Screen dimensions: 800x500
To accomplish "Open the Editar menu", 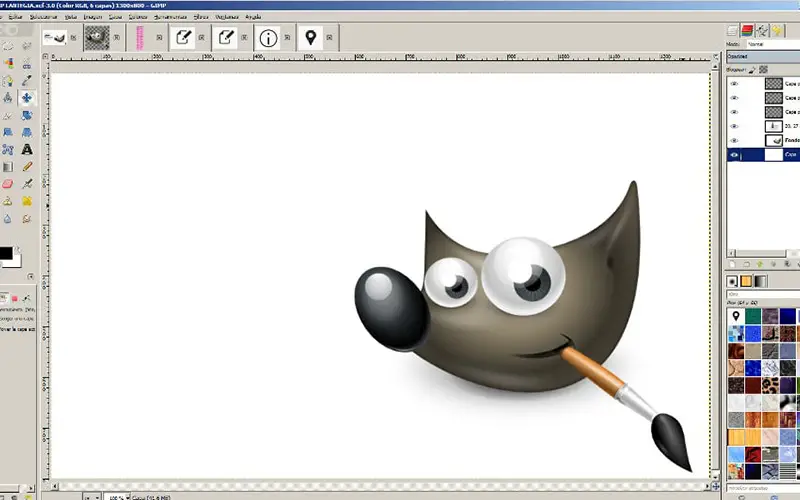I will click(15, 17).
